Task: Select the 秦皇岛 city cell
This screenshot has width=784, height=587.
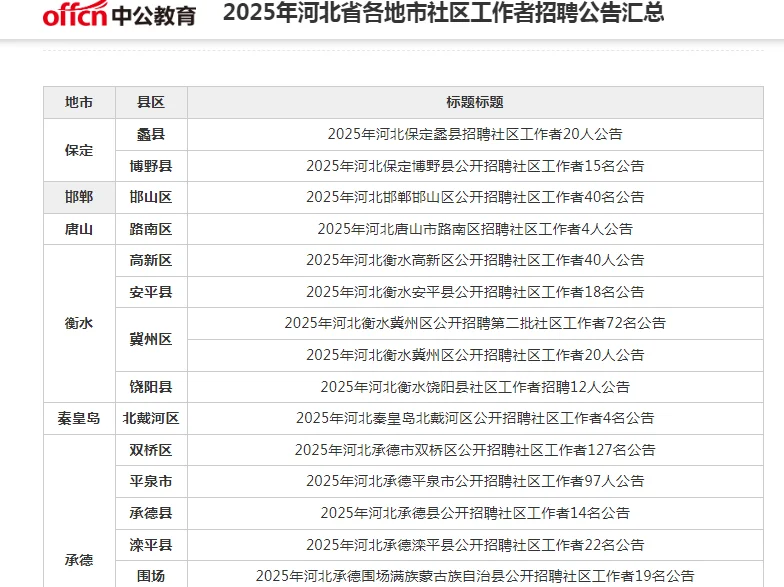Action: tap(79, 418)
